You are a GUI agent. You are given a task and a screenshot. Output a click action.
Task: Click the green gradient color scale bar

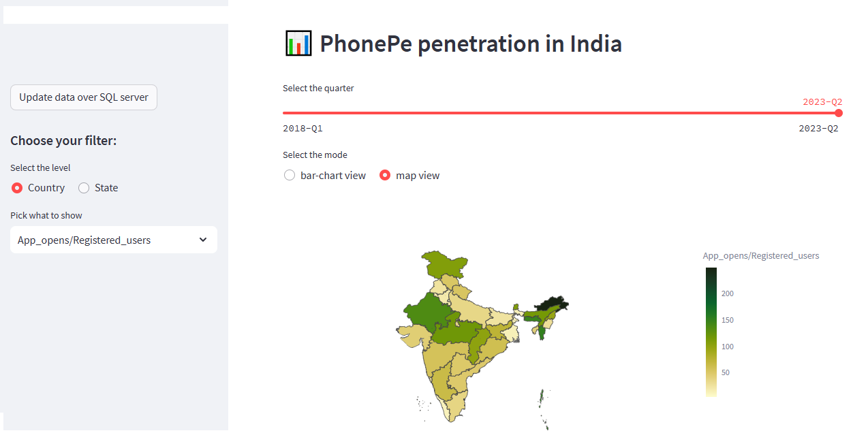[x=711, y=332]
